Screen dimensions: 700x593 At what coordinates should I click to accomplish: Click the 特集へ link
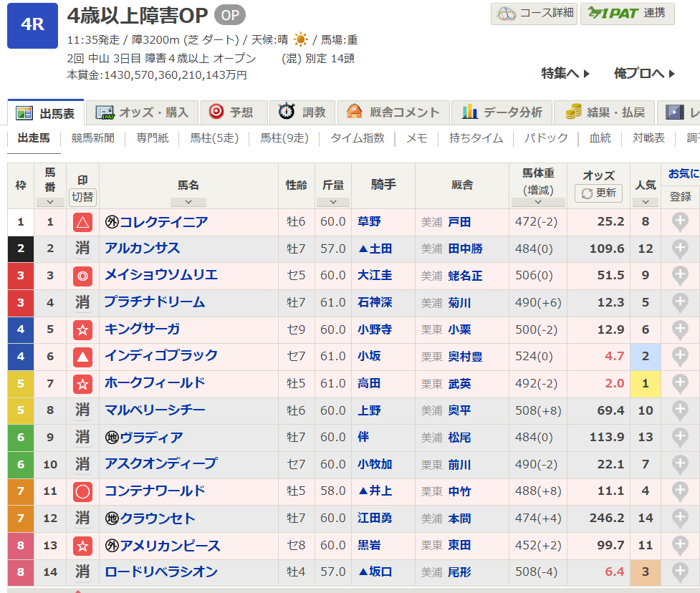pos(565,73)
